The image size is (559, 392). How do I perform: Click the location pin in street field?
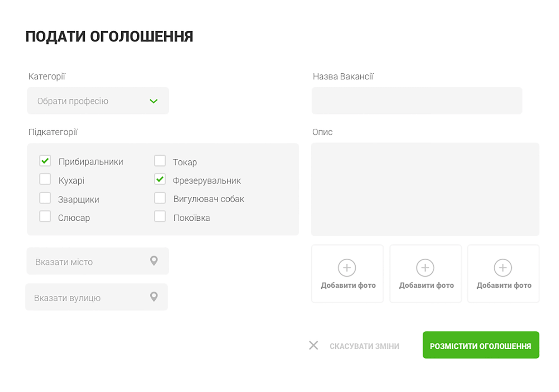(x=154, y=297)
